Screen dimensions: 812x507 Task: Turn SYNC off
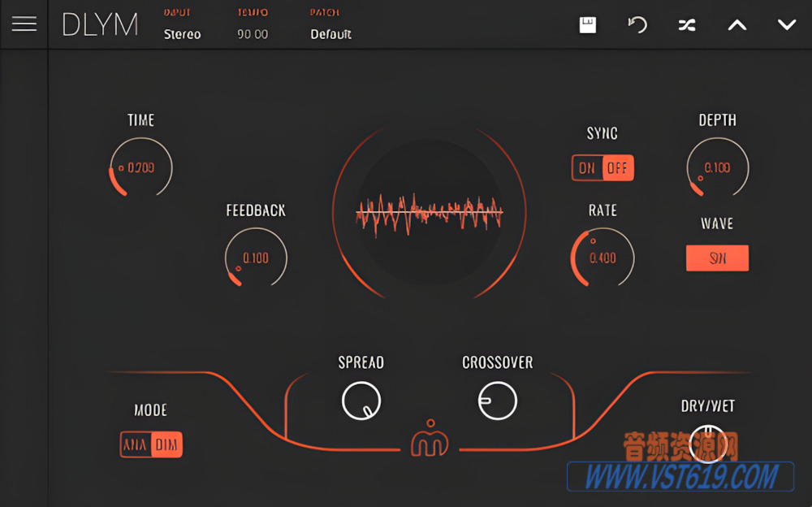click(617, 168)
